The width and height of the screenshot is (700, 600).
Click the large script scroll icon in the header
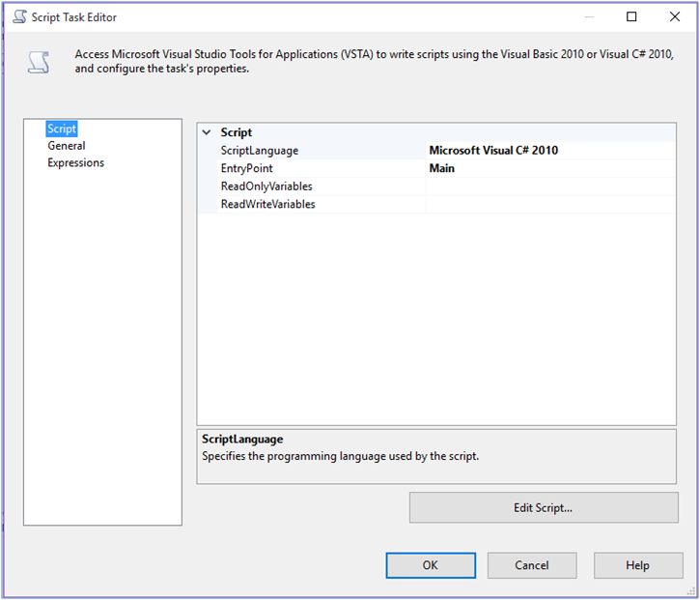click(x=39, y=62)
